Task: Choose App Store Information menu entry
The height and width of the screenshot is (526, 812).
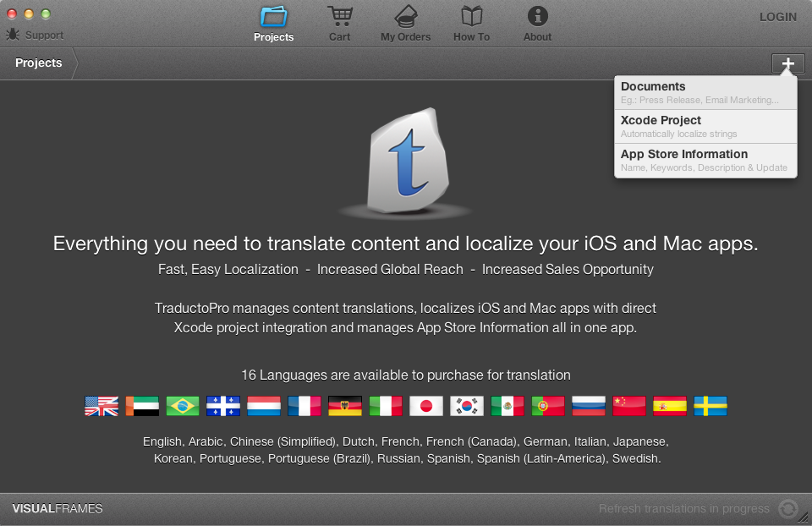Action: click(x=705, y=161)
